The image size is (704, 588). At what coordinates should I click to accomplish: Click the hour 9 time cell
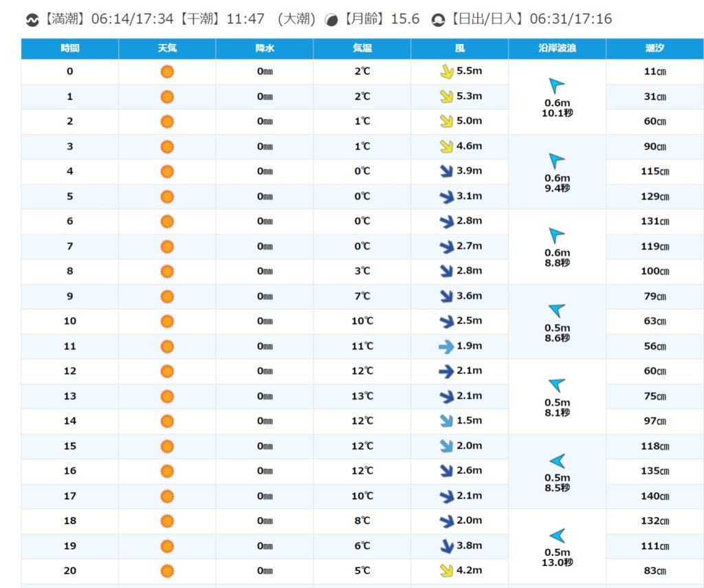tap(69, 296)
